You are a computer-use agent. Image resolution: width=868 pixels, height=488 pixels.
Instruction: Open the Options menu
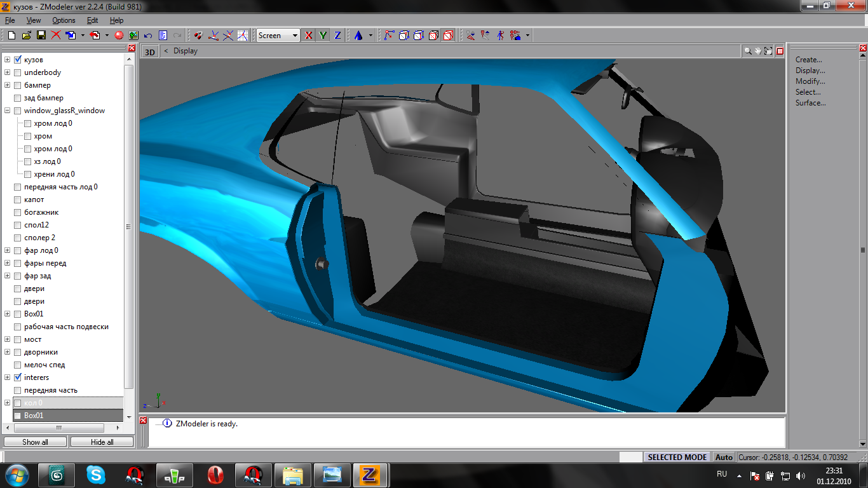pyautogui.click(x=64, y=20)
